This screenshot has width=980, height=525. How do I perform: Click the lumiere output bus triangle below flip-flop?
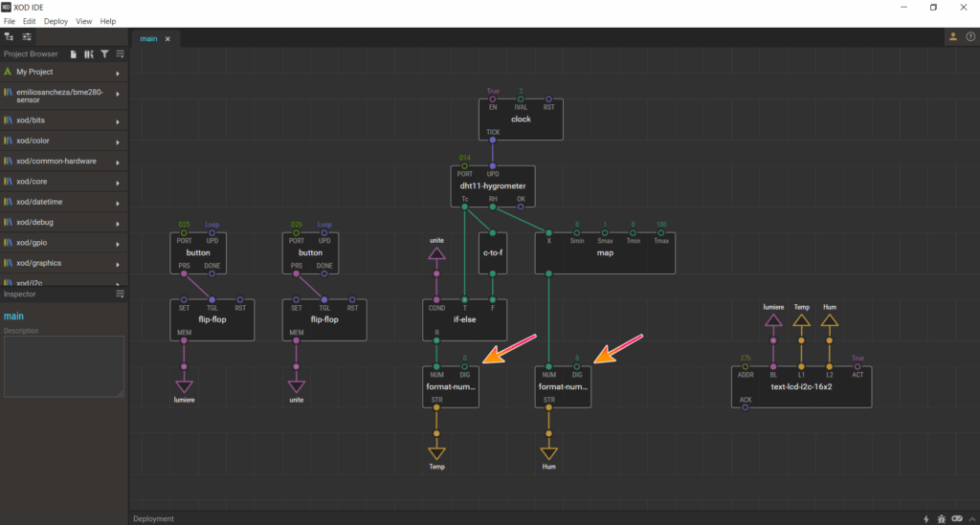click(184, 385)
